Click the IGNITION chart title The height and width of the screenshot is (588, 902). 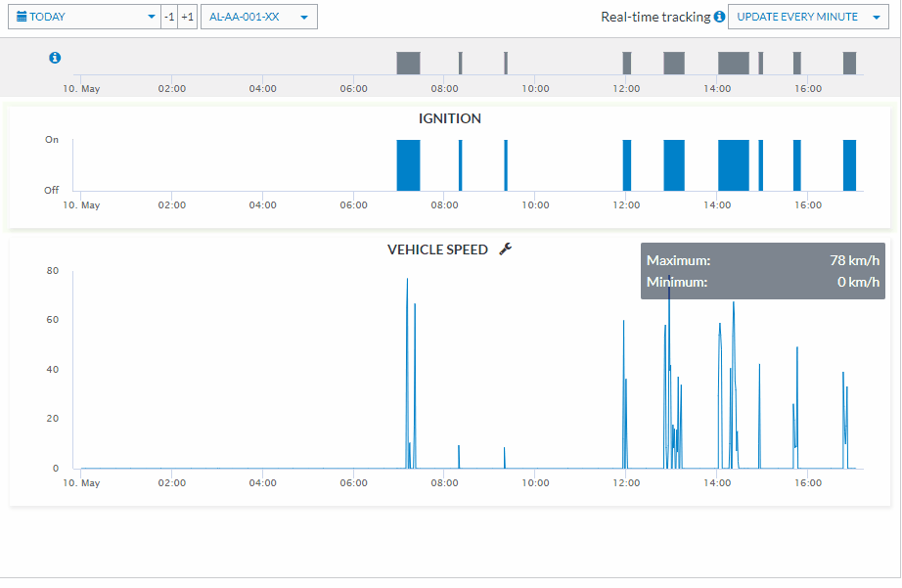pyautogui.click(x=450, y=118)
